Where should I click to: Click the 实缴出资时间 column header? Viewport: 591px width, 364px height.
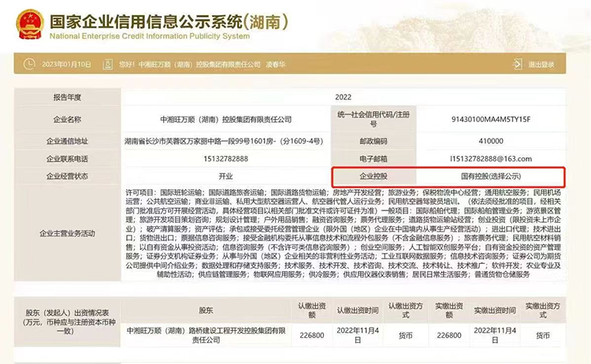[495, 310]
